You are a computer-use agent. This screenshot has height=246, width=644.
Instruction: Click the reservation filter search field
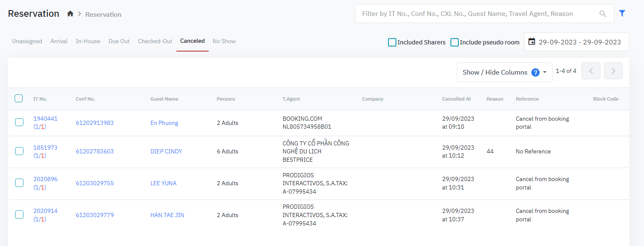coord(478,14)
